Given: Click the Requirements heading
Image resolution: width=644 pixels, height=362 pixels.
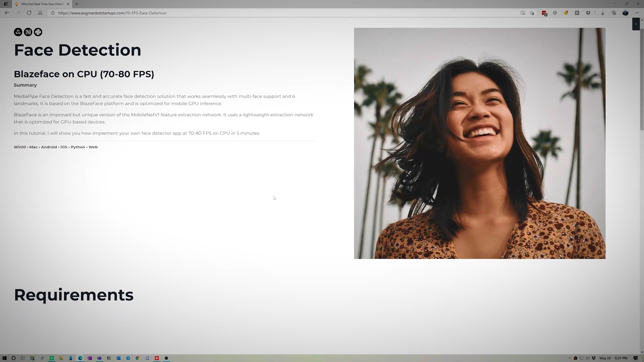Looking at the screenshot, I should (x=73, y=295).
